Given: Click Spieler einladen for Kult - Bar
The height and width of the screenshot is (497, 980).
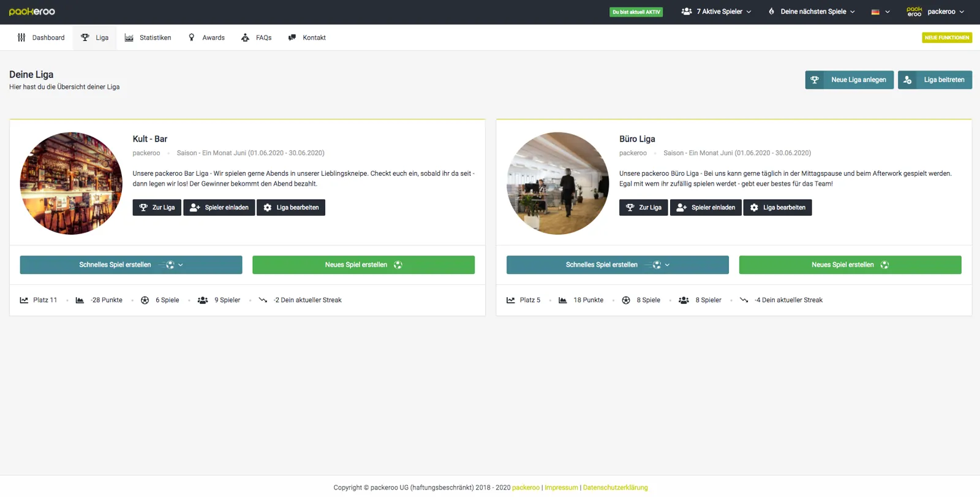Looking at the screenshot, I should pyautogui.click(x=219, y=207).
